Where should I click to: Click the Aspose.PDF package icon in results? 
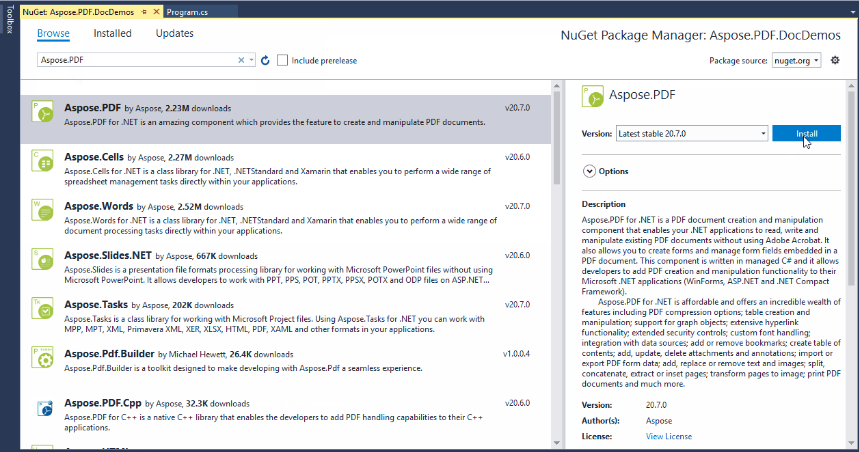pyautogui.click(x=43, y=111)
